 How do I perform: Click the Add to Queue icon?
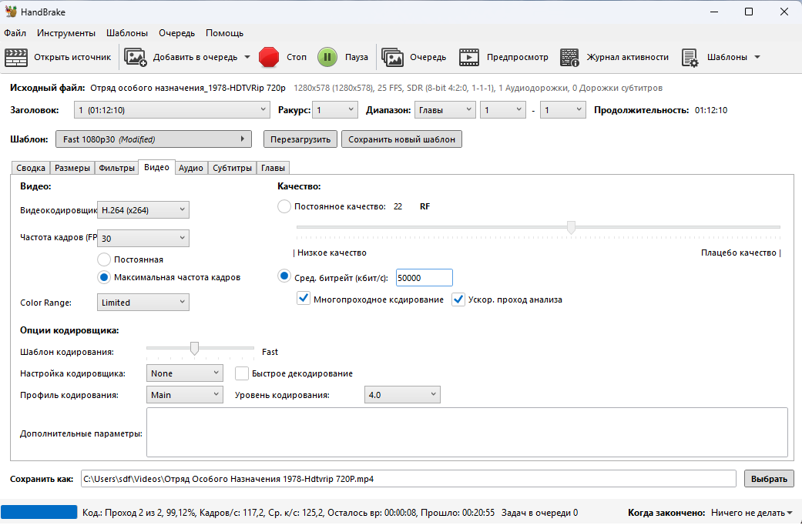[x=136, y=57]
